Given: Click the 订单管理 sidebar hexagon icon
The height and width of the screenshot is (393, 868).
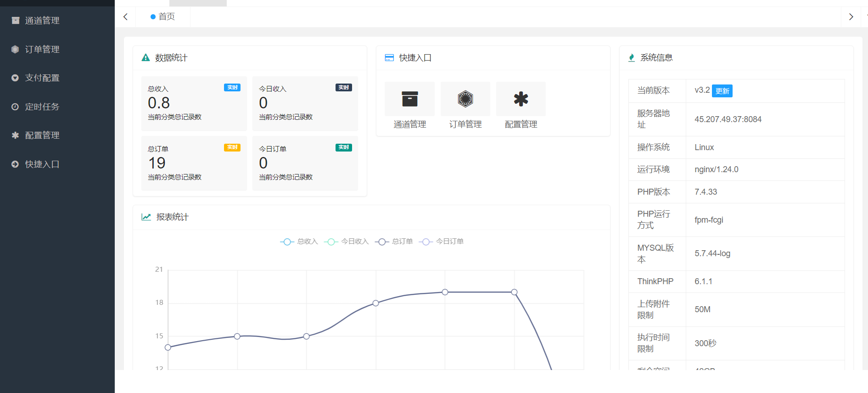Looking at the screenshot, I should (15, 49).
